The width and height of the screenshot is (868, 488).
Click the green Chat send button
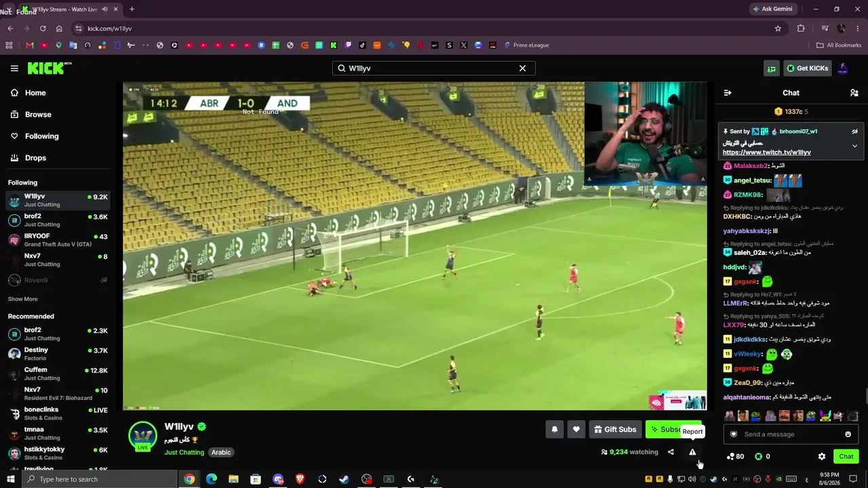coord(846,457)
